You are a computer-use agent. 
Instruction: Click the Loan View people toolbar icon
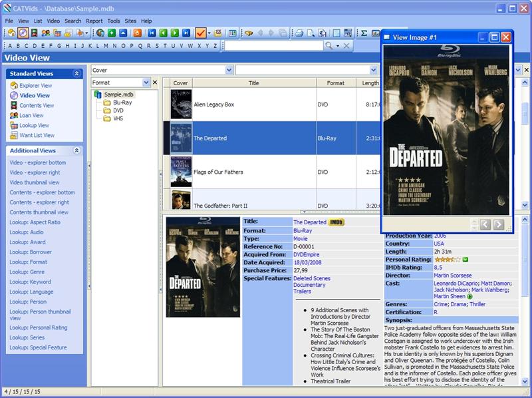[46, 33]
